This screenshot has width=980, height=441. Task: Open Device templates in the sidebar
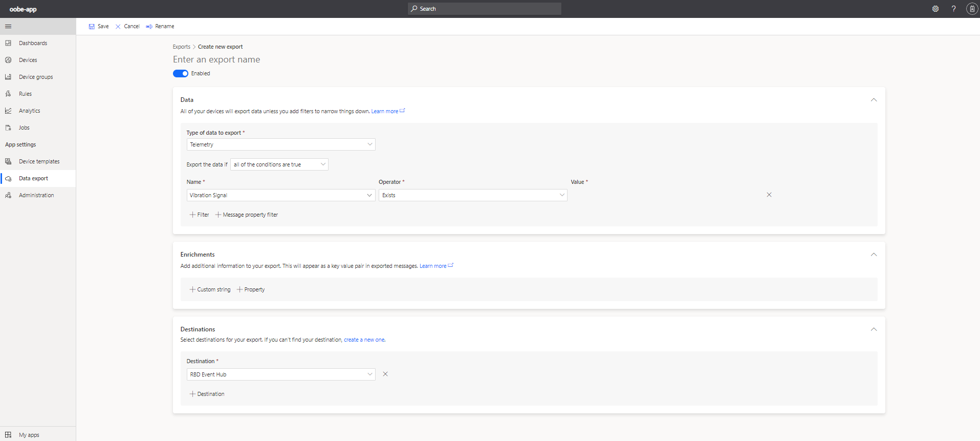pyautogui.click(x=39, y=161)
